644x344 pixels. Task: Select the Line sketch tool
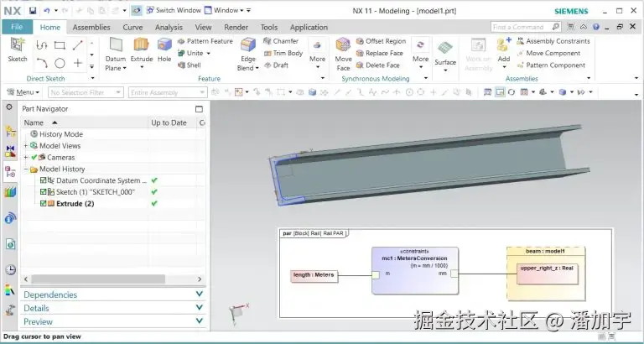pos(78,45)
